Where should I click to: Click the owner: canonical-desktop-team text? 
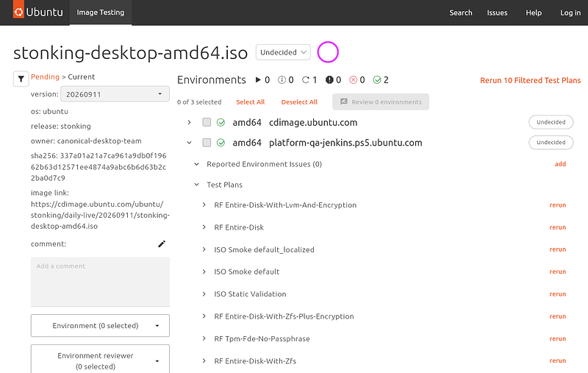click(86, 141)
